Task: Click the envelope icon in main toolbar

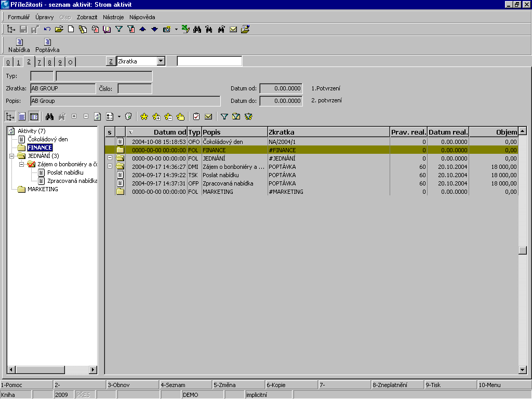Action: [x=233, y=30]
